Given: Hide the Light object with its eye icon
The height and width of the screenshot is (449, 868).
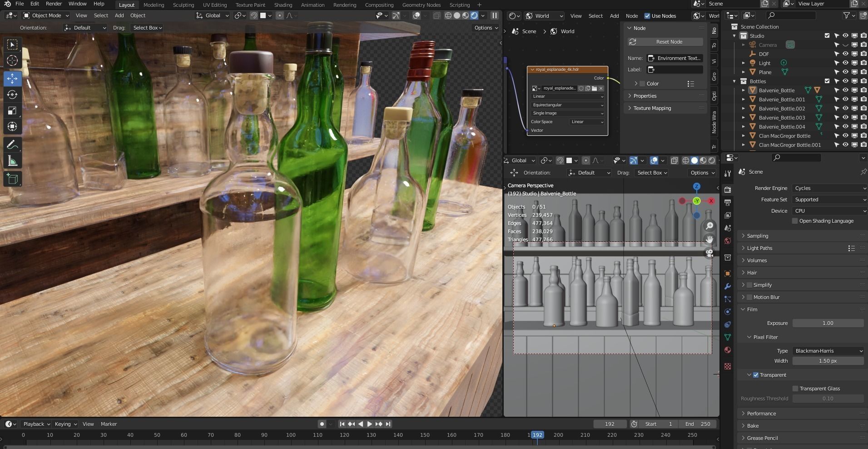Looking at the screenshot, I should [x=845, y=63].
